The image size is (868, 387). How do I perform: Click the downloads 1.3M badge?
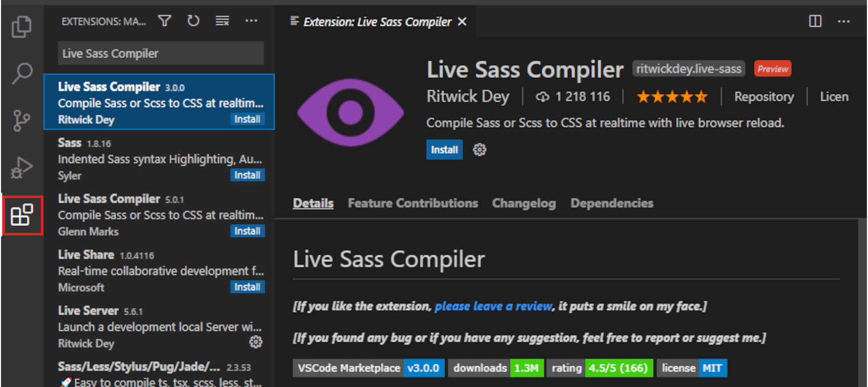coord(496,368)
